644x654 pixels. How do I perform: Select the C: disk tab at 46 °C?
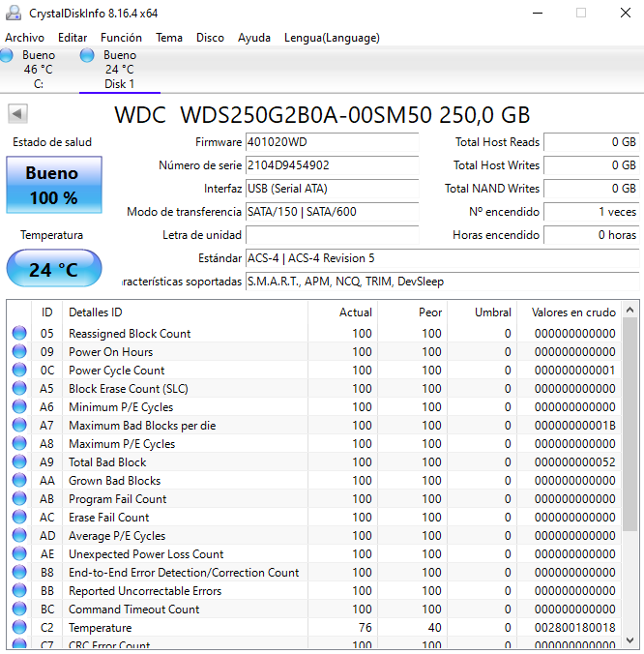click(39, 70)
